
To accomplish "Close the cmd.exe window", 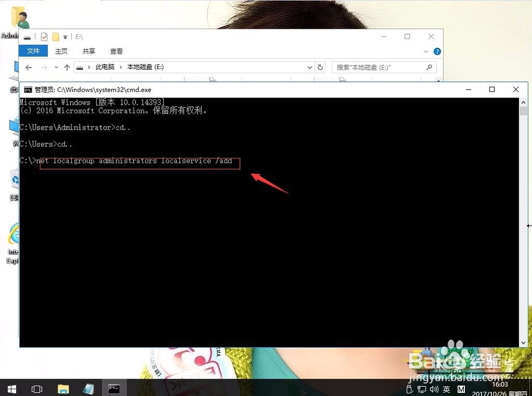I will point(516,89).
